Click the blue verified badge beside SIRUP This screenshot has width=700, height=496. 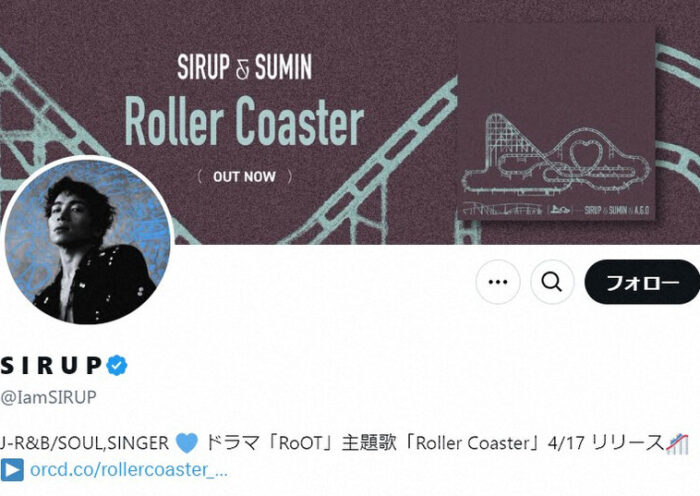(117, 365)
